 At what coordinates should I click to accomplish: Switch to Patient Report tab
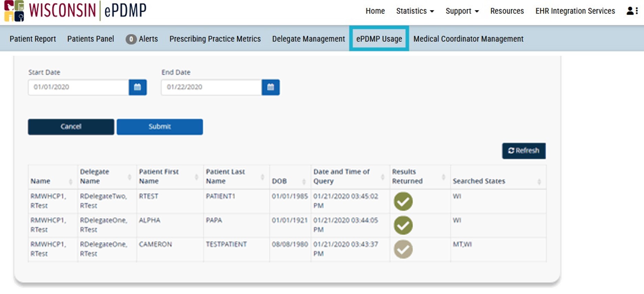(x=33, y=39)
